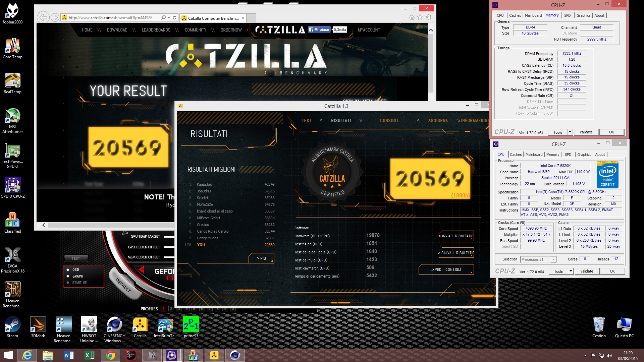Open Mainboard tab in bottom CPU-Z window
Screen dimensions: 644x362
click(x=534, y=155)
